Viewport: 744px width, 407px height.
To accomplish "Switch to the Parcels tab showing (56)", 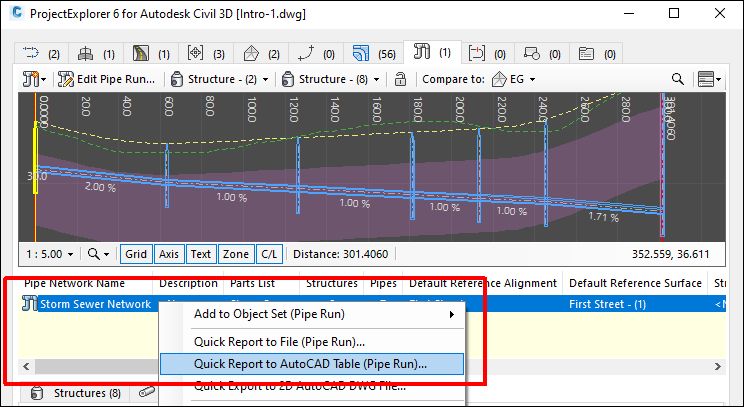I will (374, 54).
